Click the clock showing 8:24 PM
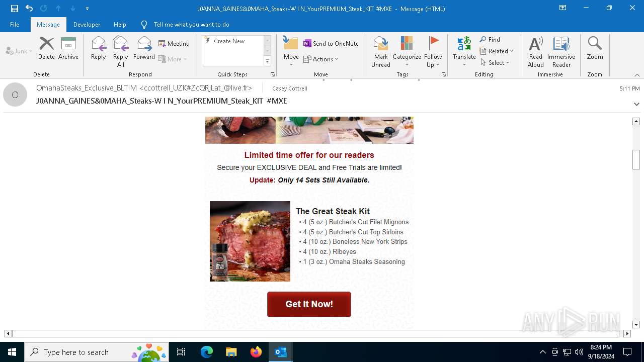The width and height of the screenshot is (644, 362). (601, 347)
